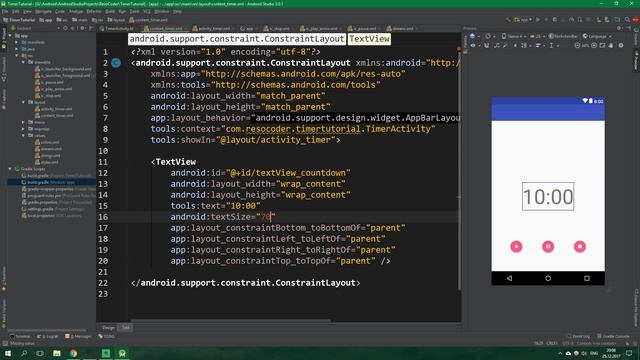This screenshot has height=360, width=640.
Task: Toggle the Preview tool window on right edge
Action: [x=636, y=61]
